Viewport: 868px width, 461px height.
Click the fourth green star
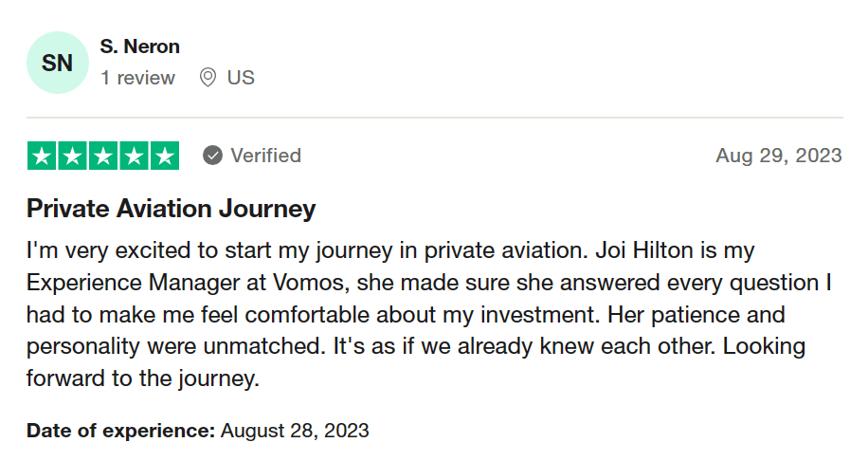tap(134, 156)
